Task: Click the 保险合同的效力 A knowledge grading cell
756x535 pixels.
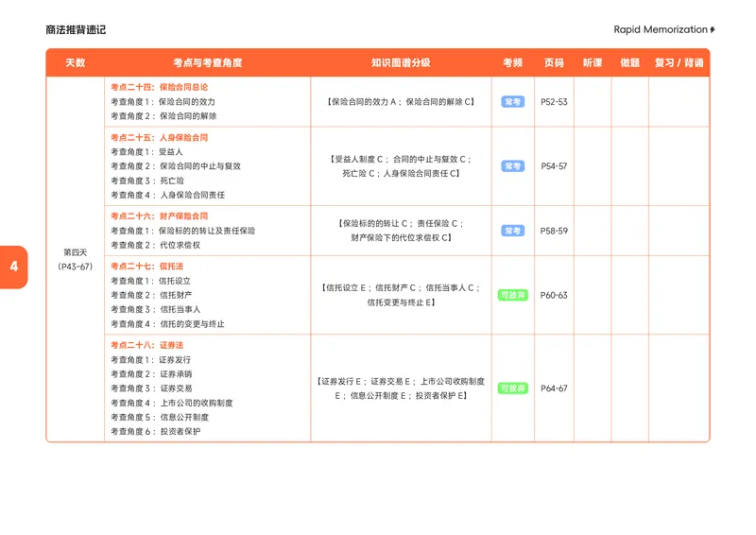Action: 401,102
